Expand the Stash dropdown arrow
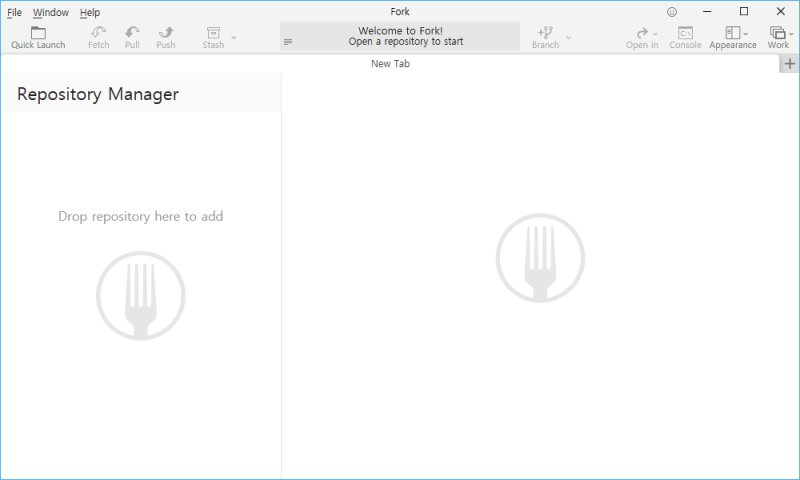 (234, 37)
